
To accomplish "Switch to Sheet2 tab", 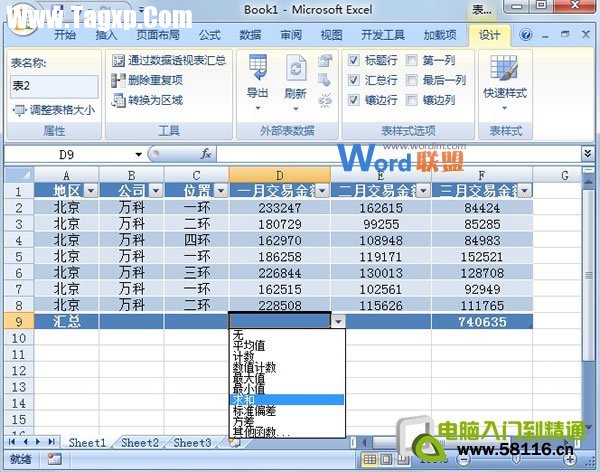I will point(140,443).
